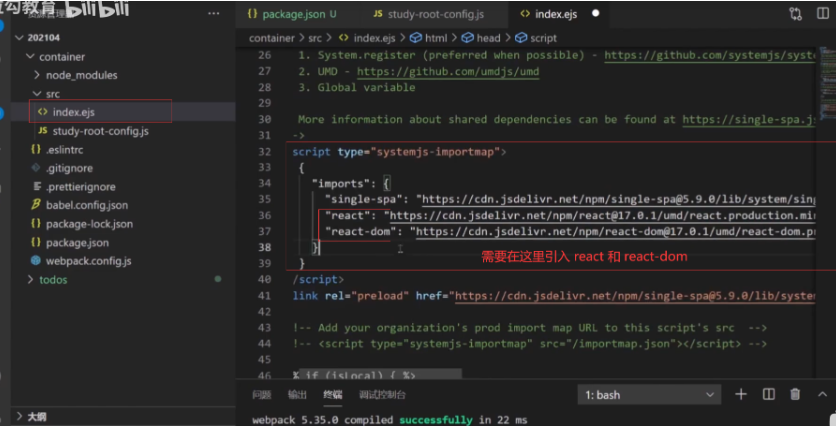The width and height of the screenshot is (836, 428).
Task: Click the editor minimap
Action: 826,85
